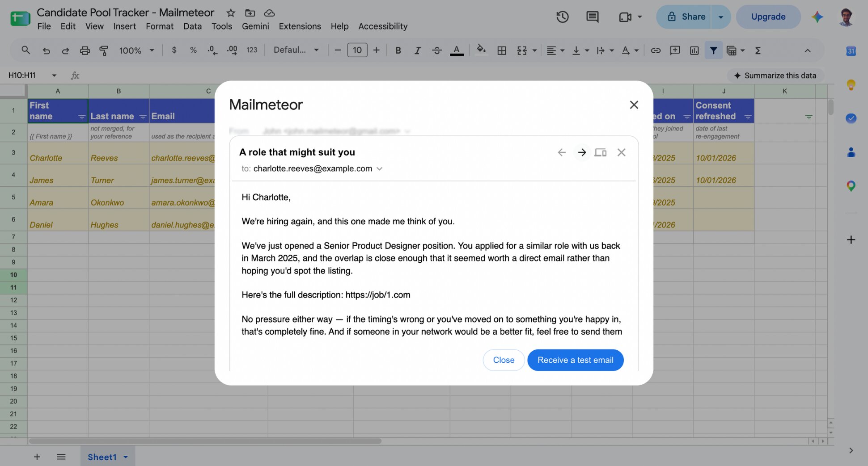Screen dimensions: 868x466
Task: Open the fill color picker
Action: pos(481,50)
